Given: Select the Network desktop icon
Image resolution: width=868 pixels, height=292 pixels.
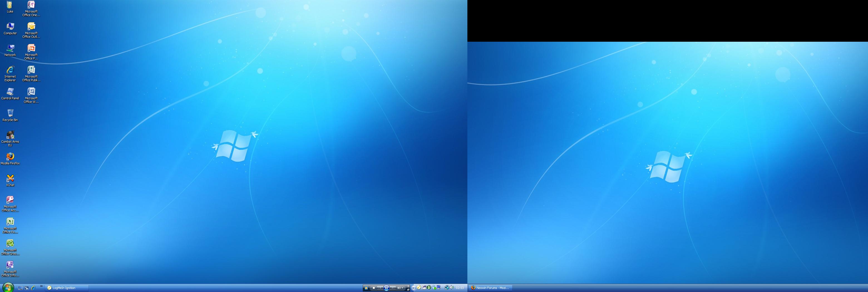Looking at the screenshot, I should click(10, 51).
